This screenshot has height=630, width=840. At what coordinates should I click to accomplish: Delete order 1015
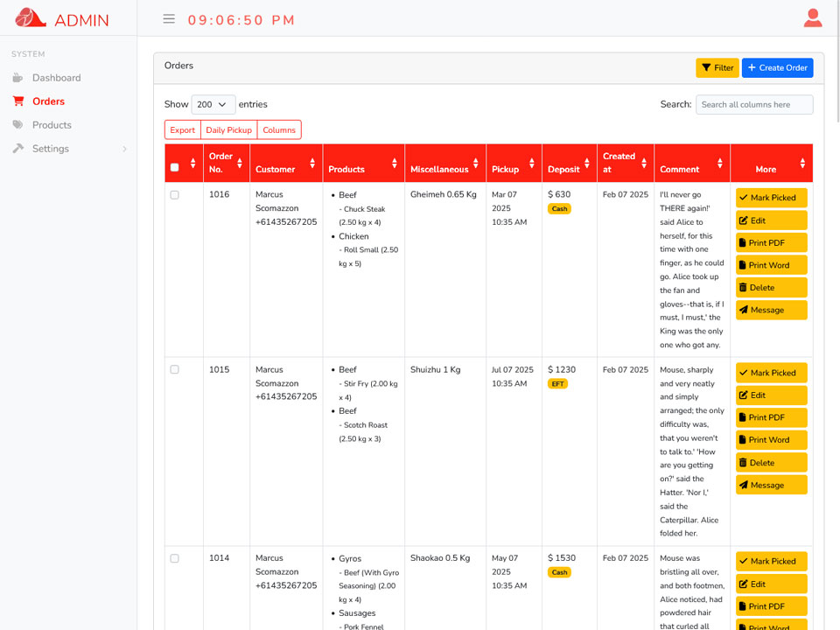coord(772,463)
